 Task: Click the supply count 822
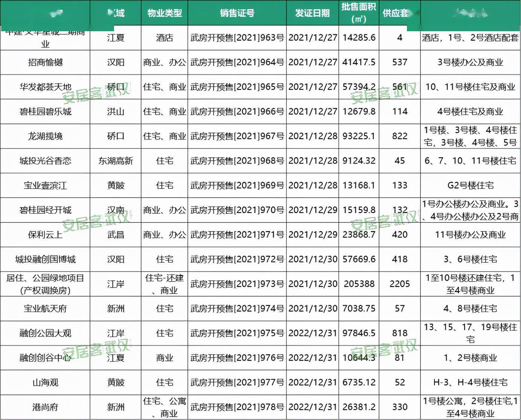point(399,136)
